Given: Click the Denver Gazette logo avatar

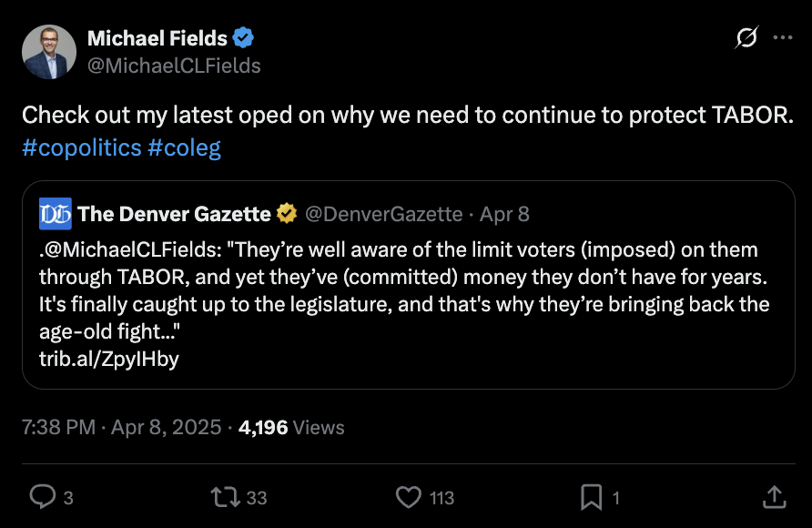Looking at the screenshot, I should click(x=55, y=214).
